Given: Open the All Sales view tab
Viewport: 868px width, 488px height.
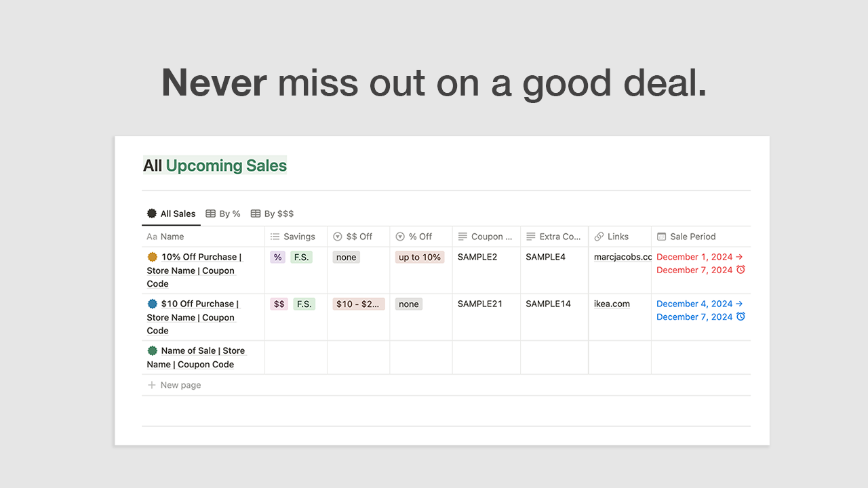Looking at the screenshot, I should pyautogui.click(x=172, y=213).
